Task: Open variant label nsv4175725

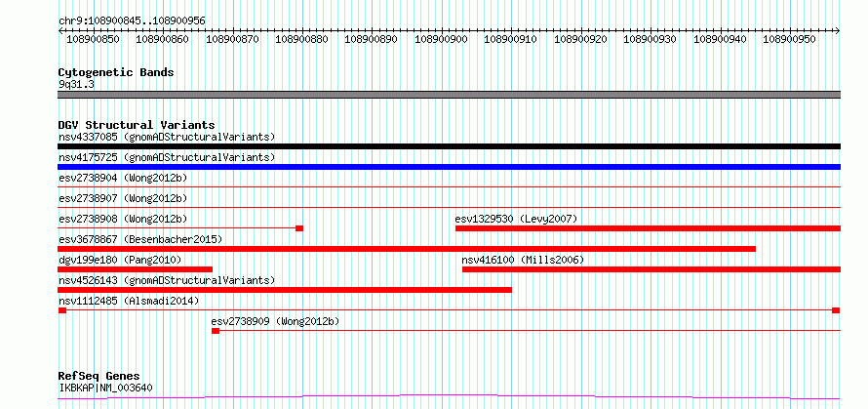Action: [x=167, y=157]
